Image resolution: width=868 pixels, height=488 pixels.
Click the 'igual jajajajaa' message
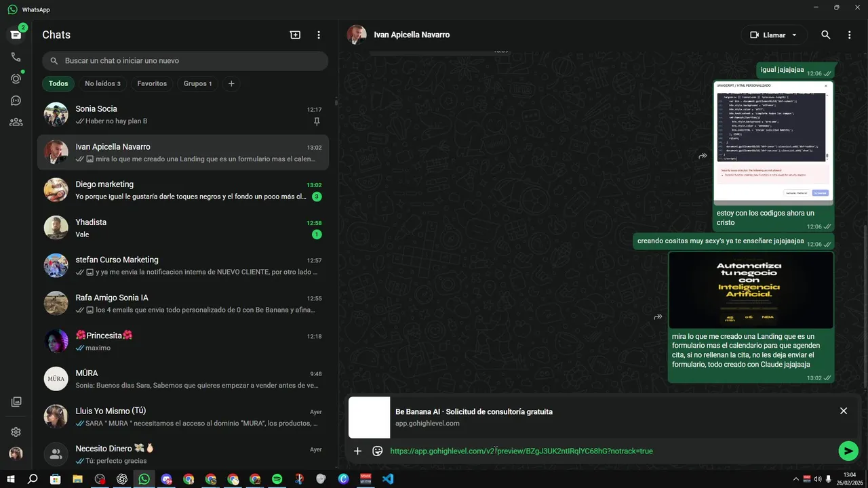point(795,70)
